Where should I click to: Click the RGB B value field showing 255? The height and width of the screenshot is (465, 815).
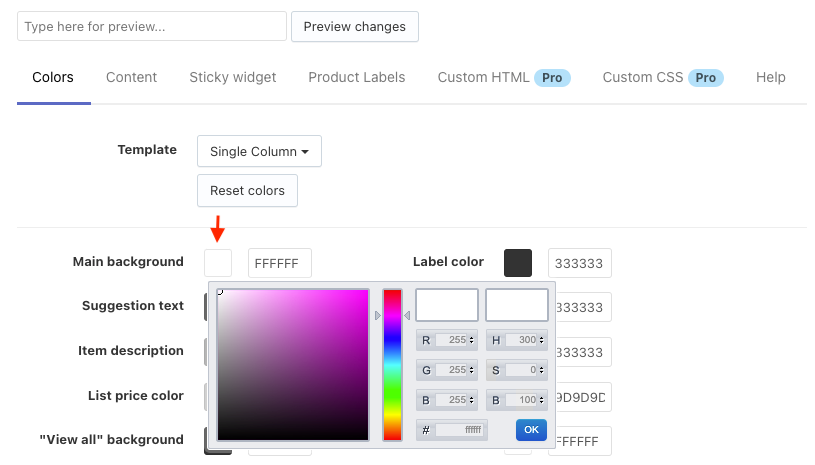click(451, 400)
